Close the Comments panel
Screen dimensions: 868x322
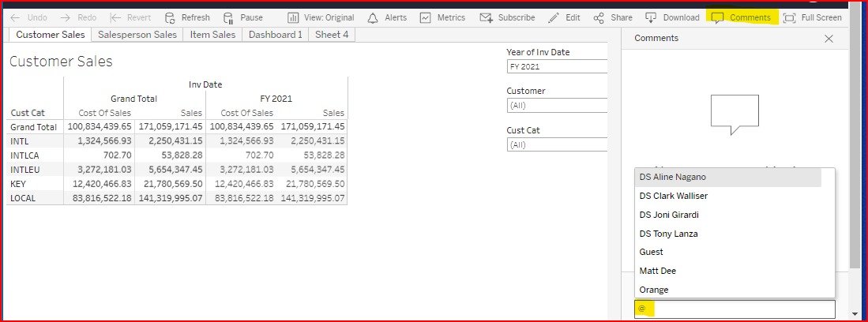pos(829,39)
